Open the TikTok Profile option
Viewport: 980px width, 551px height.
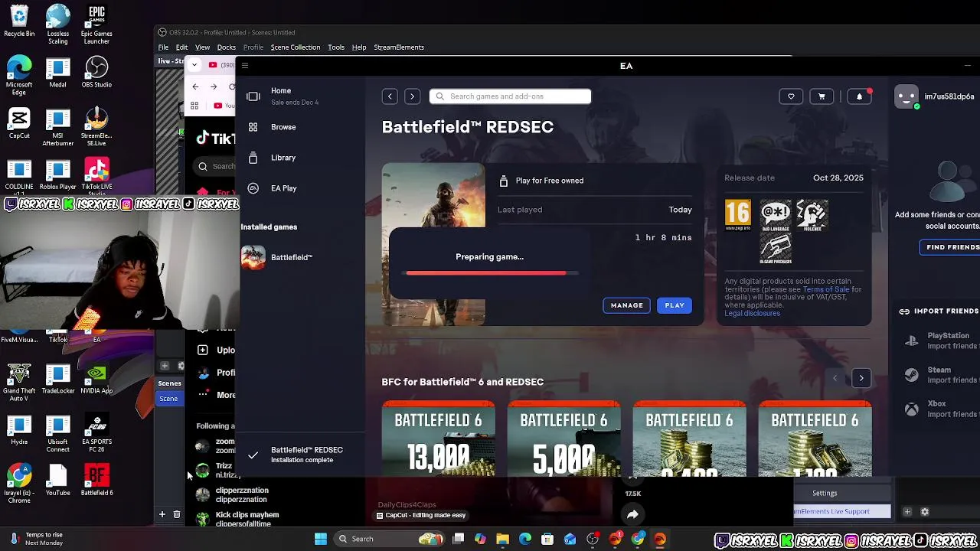pos(216,373)
